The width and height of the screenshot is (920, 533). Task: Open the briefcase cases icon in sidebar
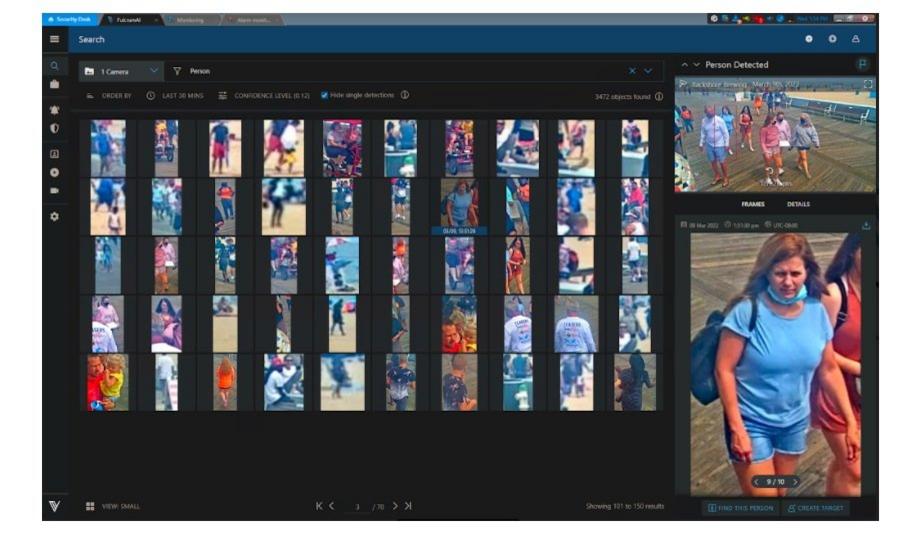coord(55,85)
